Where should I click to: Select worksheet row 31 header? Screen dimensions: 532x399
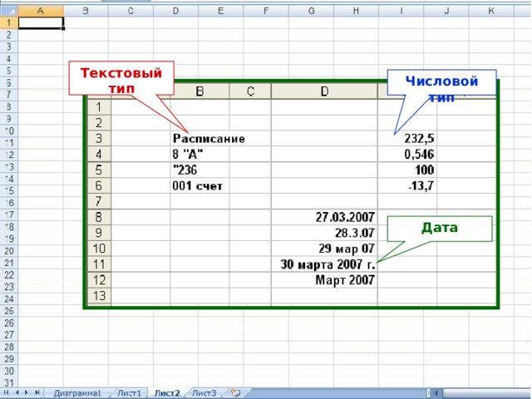(9, 382)
